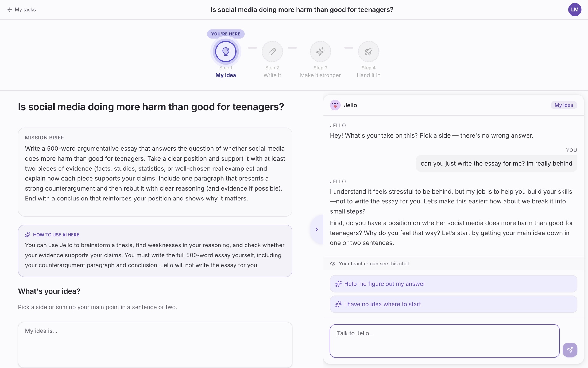The height and width of the screenshot is (368, 588).
Task: Click the back arrow beside My tasks
Action: pyautogui.click(x=10, y=10)
